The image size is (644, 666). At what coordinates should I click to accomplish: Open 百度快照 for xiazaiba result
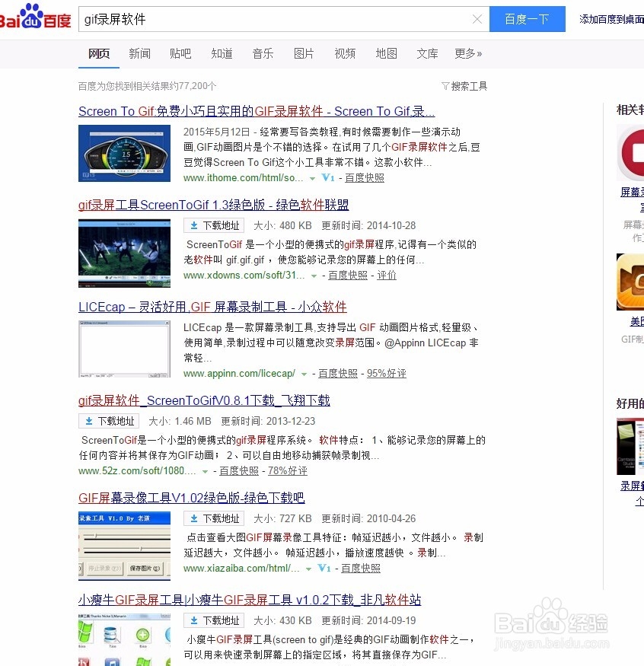coord(361,569)
